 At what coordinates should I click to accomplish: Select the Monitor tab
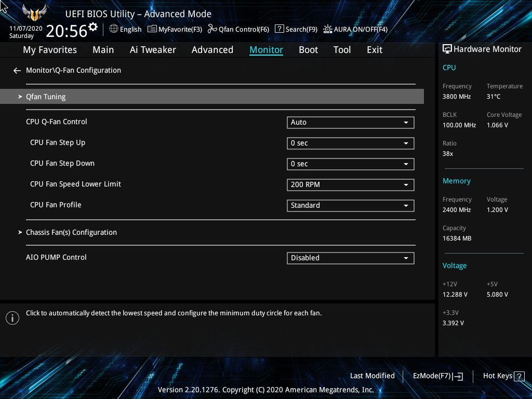coord(267,50)
